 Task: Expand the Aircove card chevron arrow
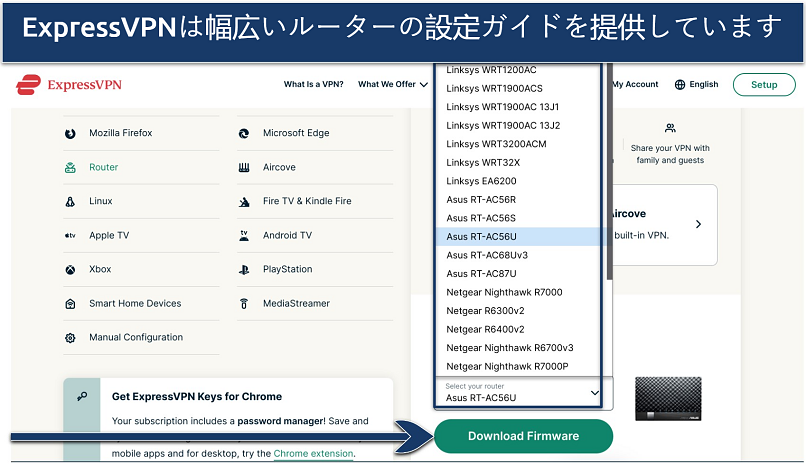[698, 225]
